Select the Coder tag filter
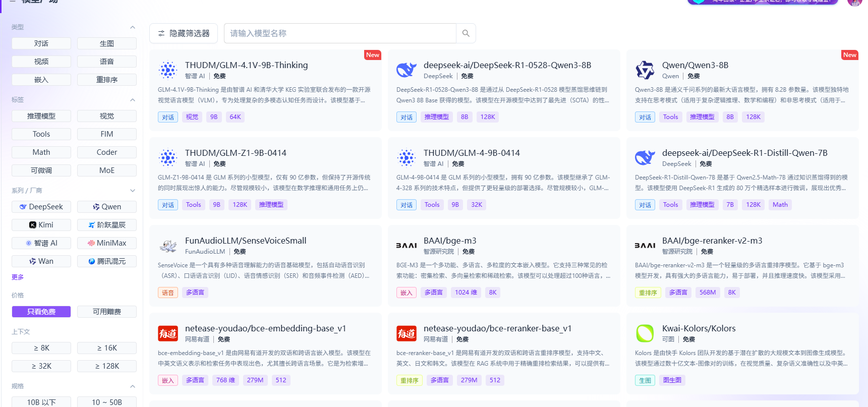This screenshot has width=868, height=407. click(107, 152)
